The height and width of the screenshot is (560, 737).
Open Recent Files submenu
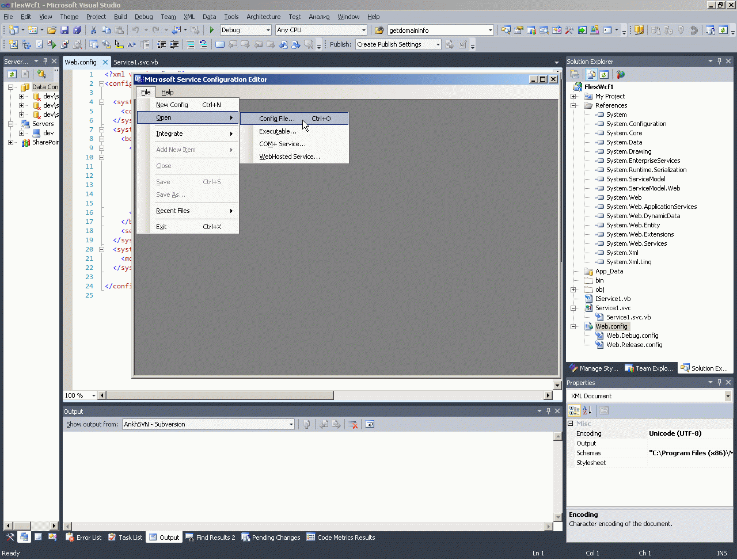[x=188, y=211]
